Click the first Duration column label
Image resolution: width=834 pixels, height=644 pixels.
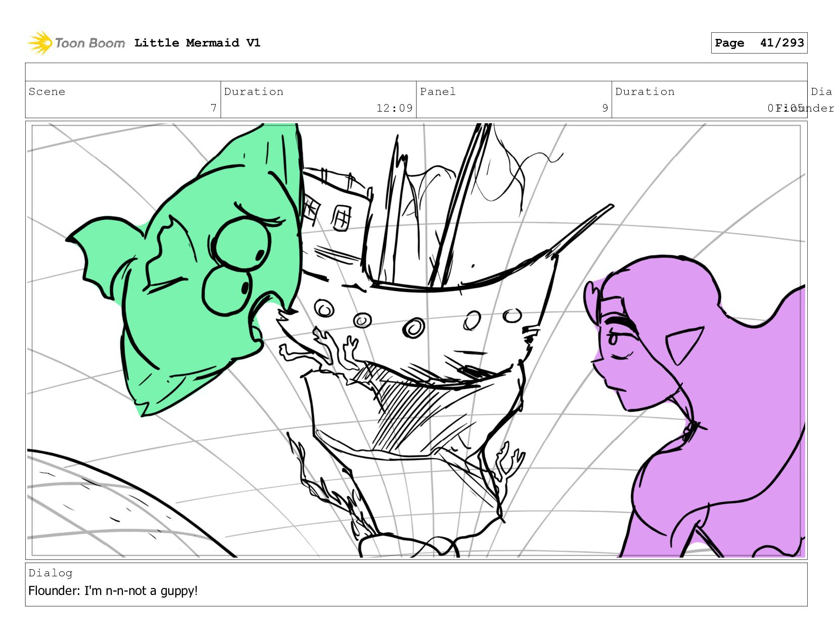click(x=254, y=91)
